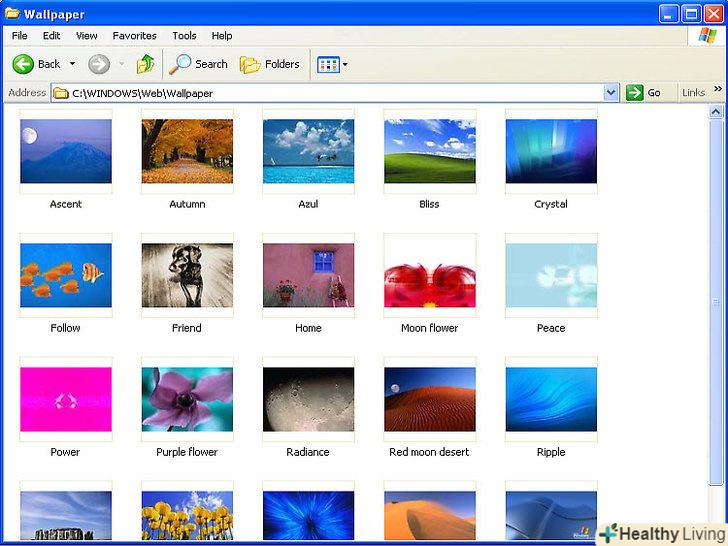Select the Crystal wallpaper thumbnail

point(551,151)
